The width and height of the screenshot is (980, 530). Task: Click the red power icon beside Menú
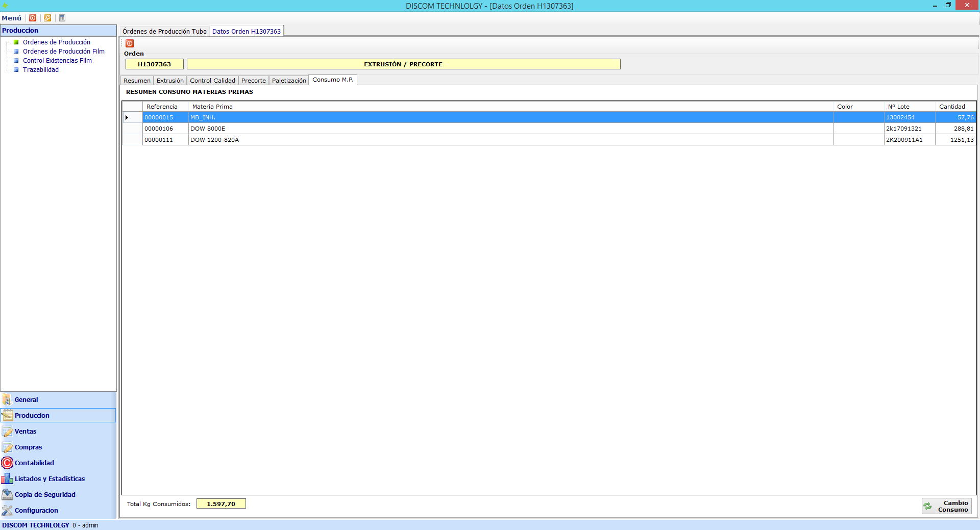(x=33, y=18)
